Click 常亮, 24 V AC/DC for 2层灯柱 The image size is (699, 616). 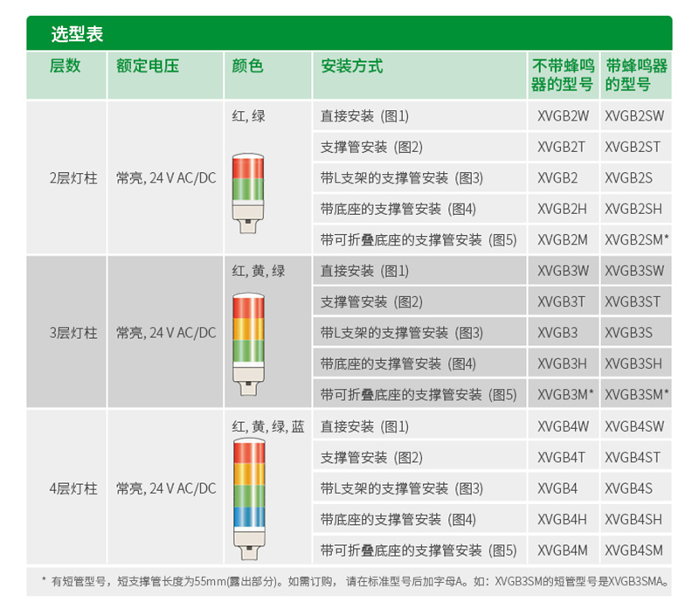coord(166,178)
